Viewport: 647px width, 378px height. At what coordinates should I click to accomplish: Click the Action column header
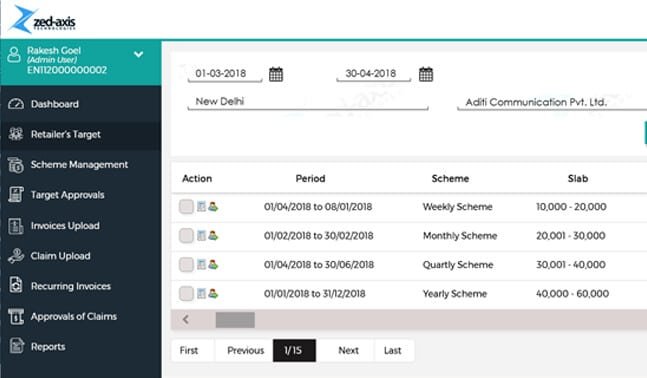197,179
